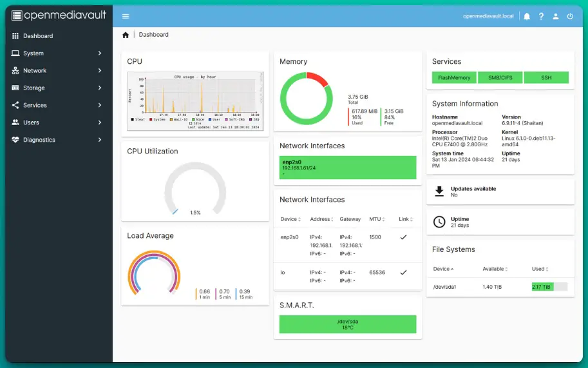Click the SMB/CIFS service button
This screenshot has height=368, width=588.
(x=500, y=77)
